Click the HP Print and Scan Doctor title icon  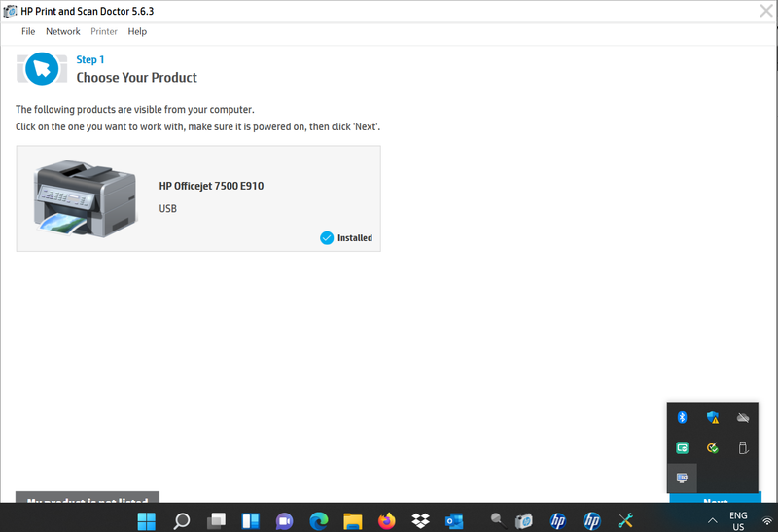point(10,11)
